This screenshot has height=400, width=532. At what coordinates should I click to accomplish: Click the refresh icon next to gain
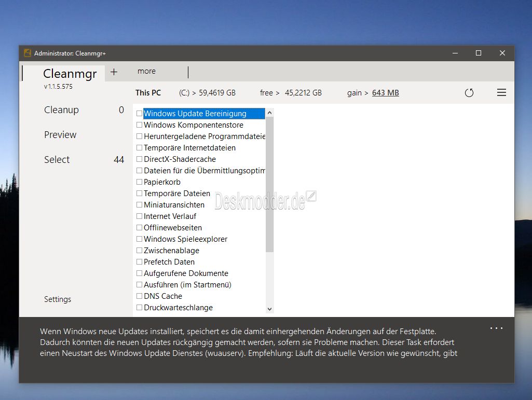(x=469, y=93)
